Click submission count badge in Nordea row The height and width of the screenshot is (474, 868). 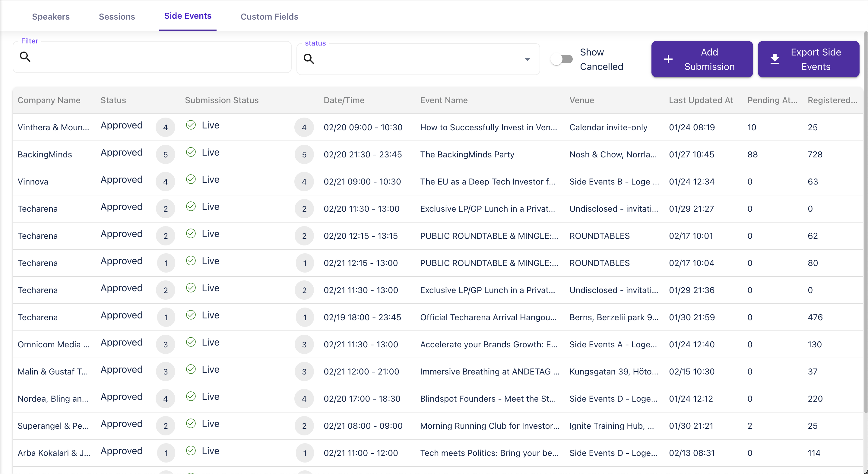pyautogui.click(x=304, y=399)
